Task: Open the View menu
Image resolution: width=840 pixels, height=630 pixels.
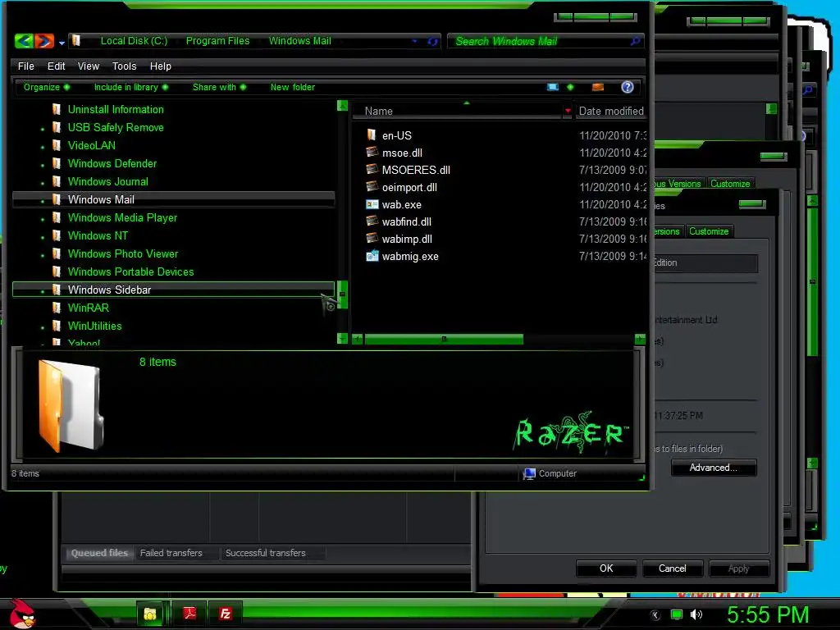Action: 89,66
